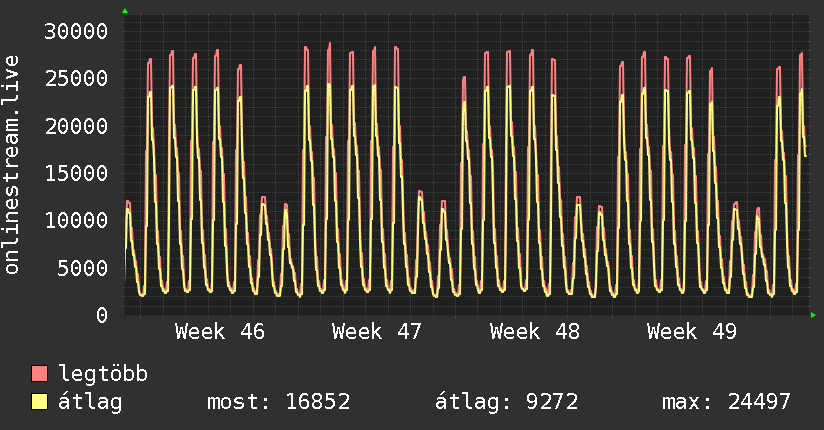Screen dimensions: 824x430
Task: Click the 'max: 24497' statistic
Action: click(726, 403)
